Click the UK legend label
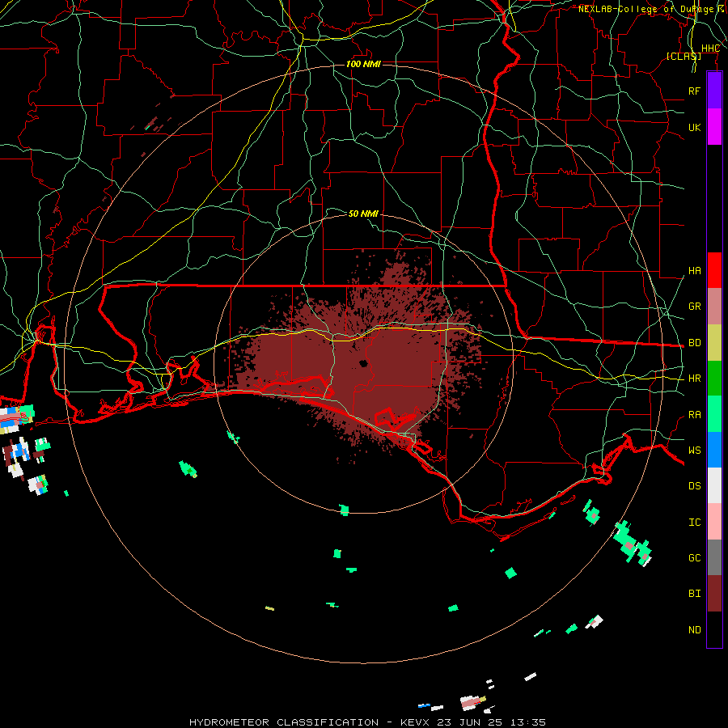The height and width of the screenshot is (728, 728). tap(694, 127)
